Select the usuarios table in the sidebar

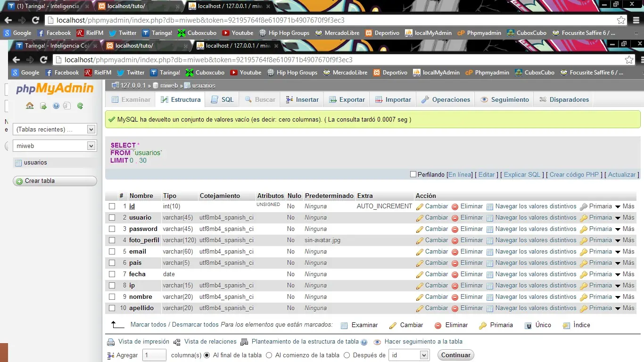[x=36, y=163]
